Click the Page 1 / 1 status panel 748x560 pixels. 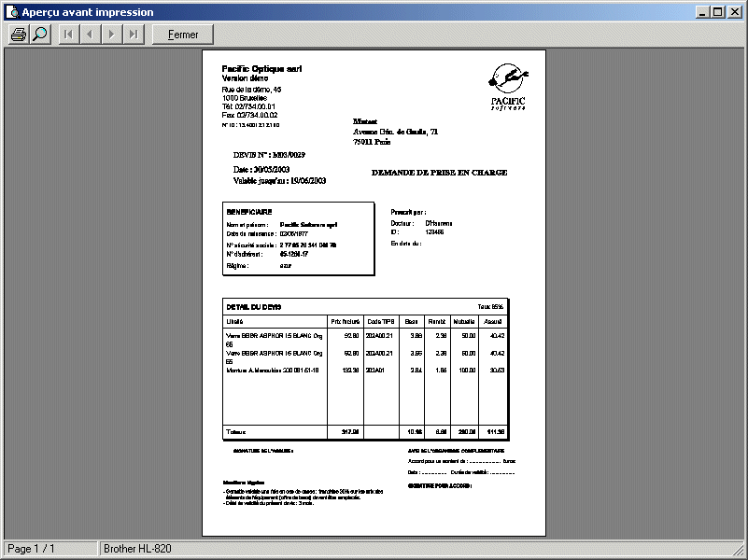tap(49, 549)
